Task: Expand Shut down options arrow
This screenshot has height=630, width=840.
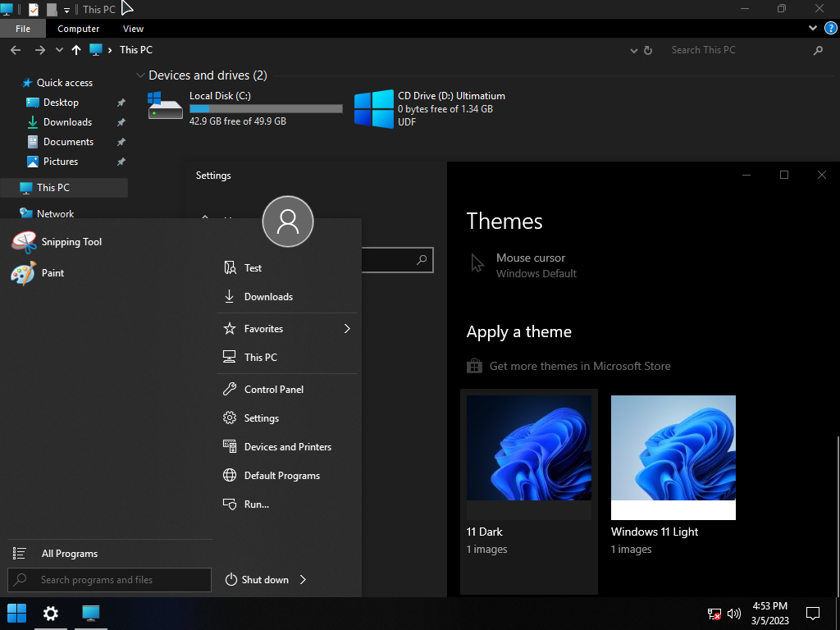Action: click(x=304, y=580)
